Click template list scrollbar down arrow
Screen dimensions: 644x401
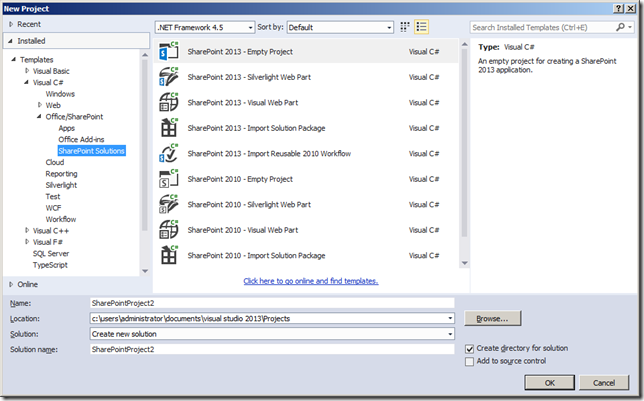coord(465,263)
